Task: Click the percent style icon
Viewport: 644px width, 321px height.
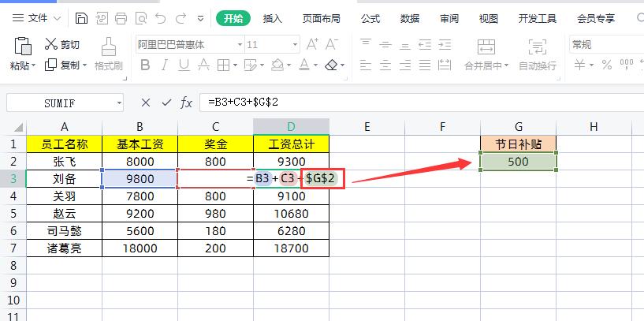Action: click(607, 65)
